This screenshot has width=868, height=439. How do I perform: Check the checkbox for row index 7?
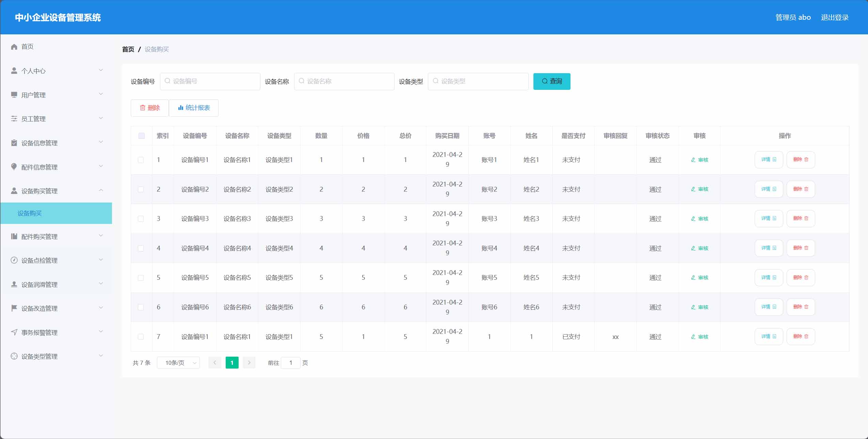(141, 337)
